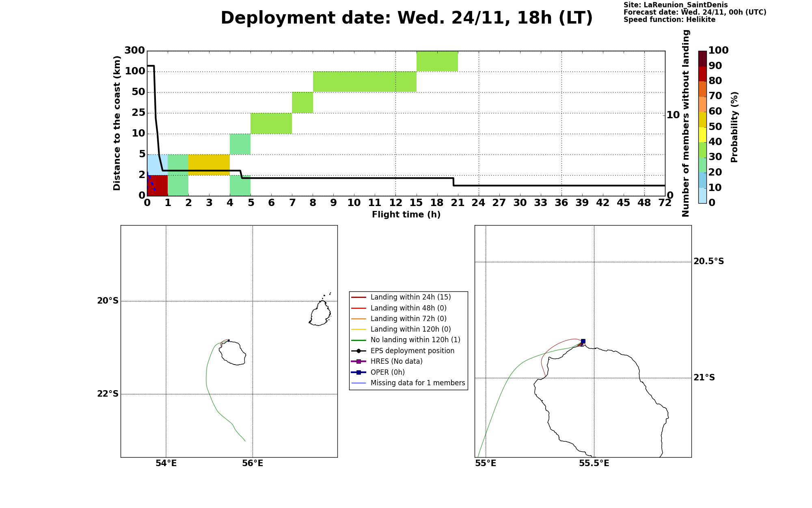Click the 'Forecast date: Wed. 24/11, 00h (UTC)' text
Screen dimensions: 812x508
pyautogui.click(x=695, y=12)
